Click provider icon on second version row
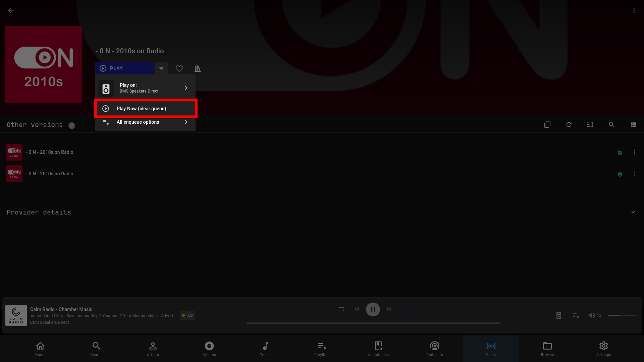644x362 pixels. tap(620, 174)
